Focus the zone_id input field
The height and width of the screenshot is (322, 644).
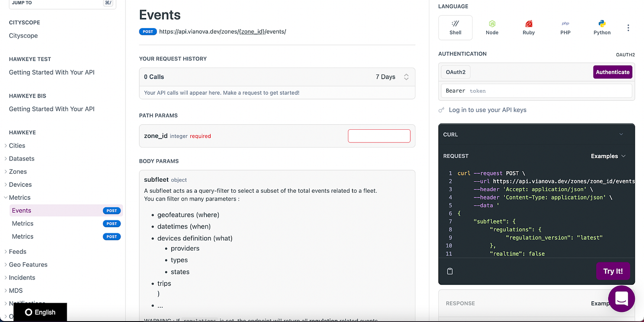pos(379,136)
